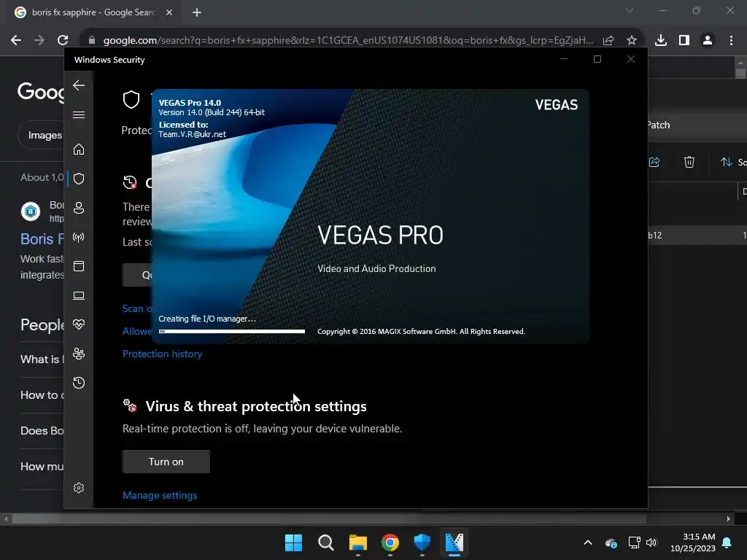Share this page icon in address bar
The image size is (747, 560).
tap(608, 41)
